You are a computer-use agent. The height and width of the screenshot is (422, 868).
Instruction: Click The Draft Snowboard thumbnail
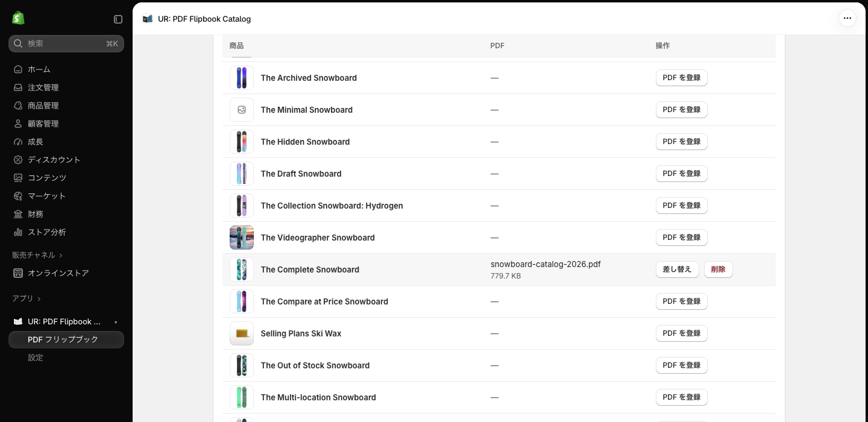242,174
